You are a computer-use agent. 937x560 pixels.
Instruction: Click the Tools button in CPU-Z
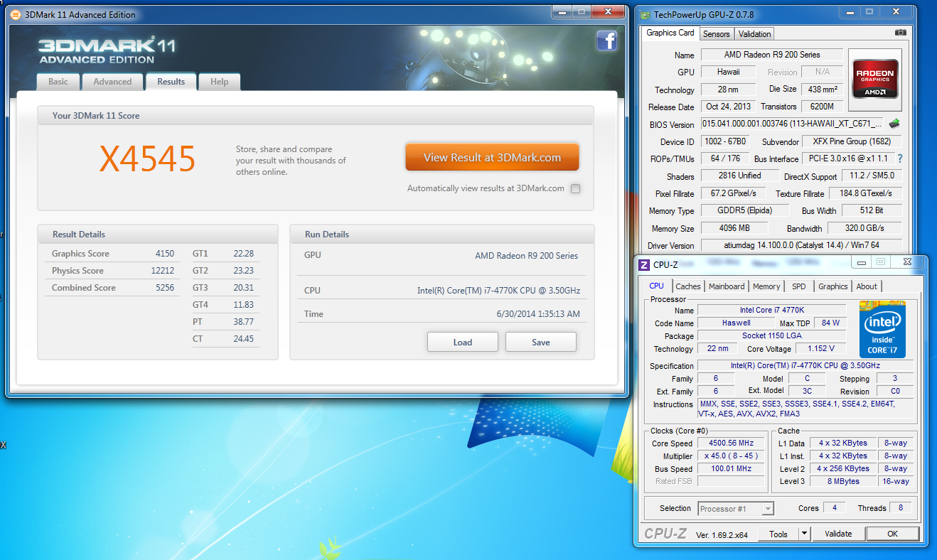click(x=778, y=534)
